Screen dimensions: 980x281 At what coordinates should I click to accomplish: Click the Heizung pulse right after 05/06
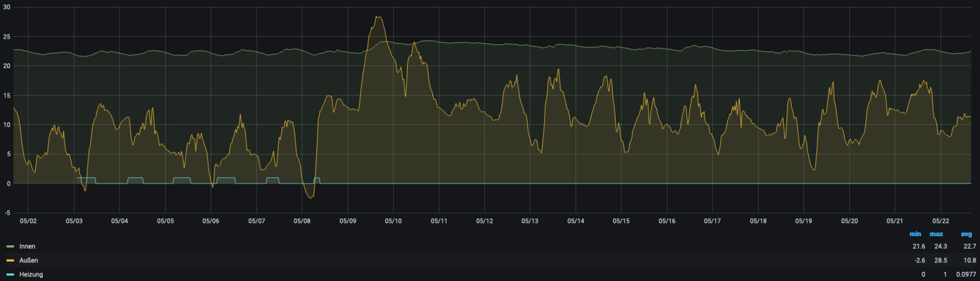[227, 178]
